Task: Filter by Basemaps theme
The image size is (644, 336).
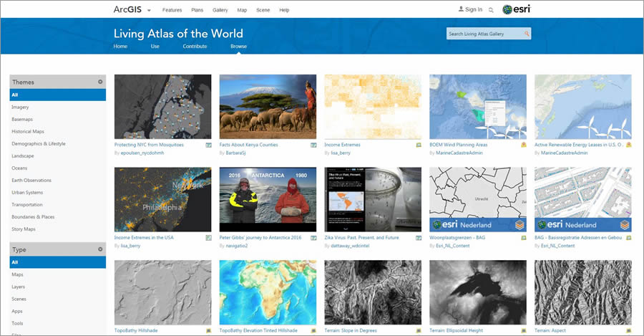Action: coord(22,119)
